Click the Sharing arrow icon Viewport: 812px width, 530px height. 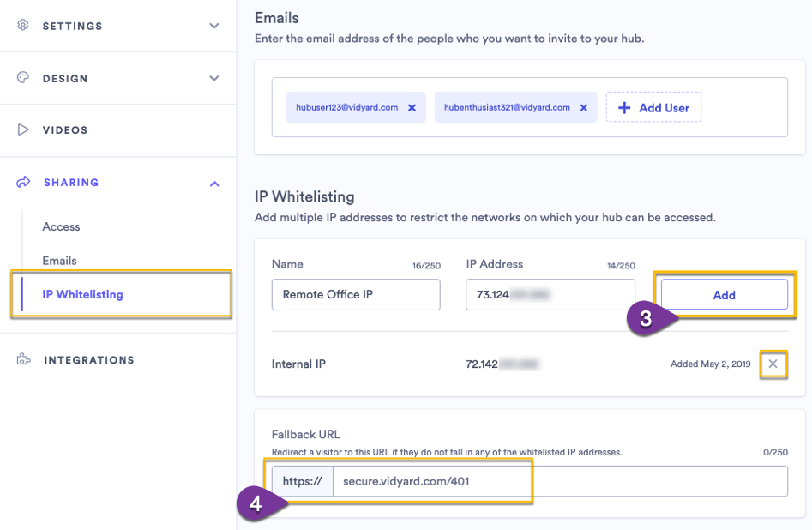(x=23, y=183)
